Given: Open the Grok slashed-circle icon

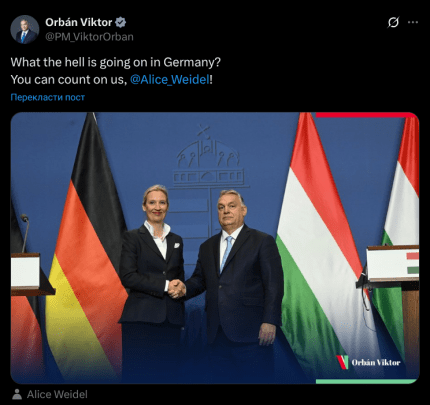Looking at the screenshot, I should [393, 22].
